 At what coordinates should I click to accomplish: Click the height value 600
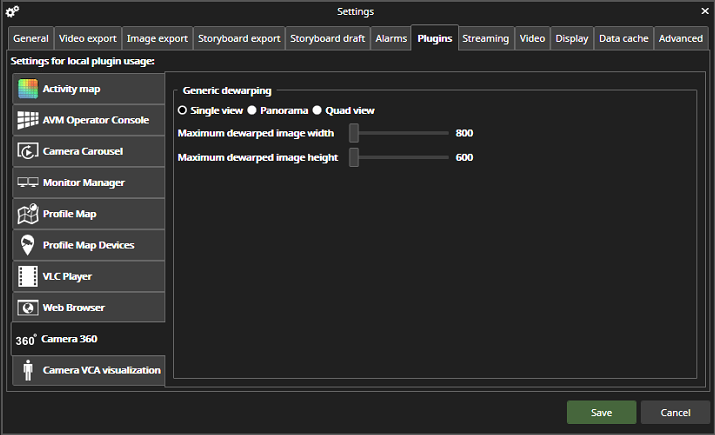(464, 157)
